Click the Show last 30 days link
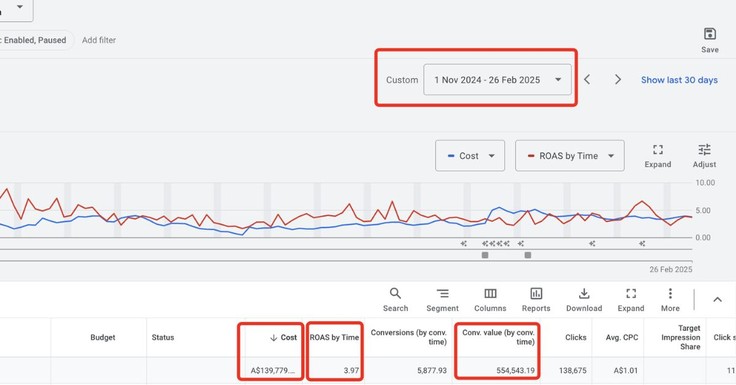This screenshot has width=736, height=385. [679, 80]
